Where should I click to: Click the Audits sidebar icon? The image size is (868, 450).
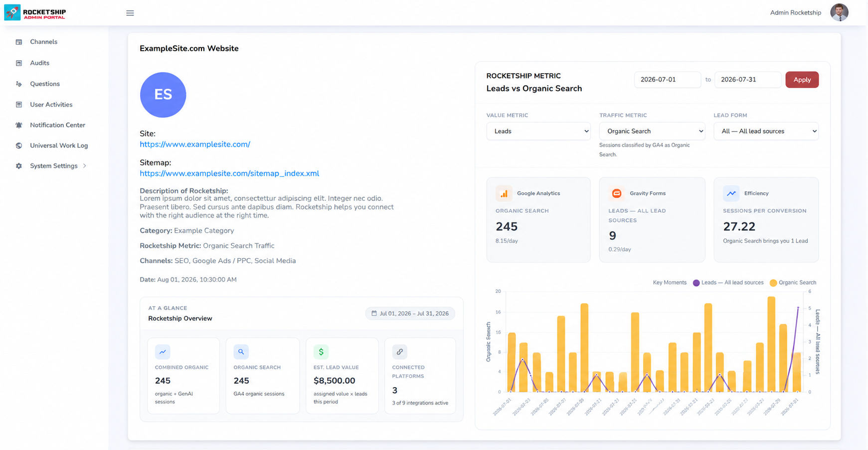click(x=19, y=63)
